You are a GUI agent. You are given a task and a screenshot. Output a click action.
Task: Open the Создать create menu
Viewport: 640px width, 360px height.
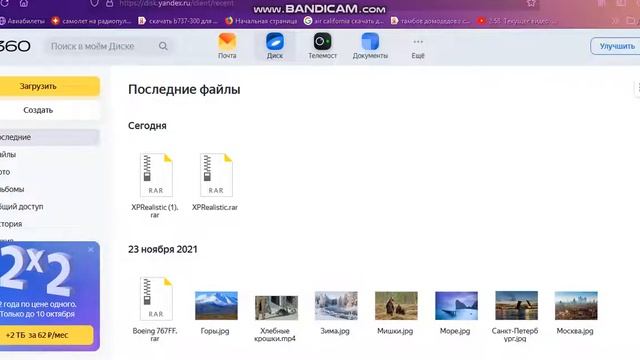coord(49,110)
